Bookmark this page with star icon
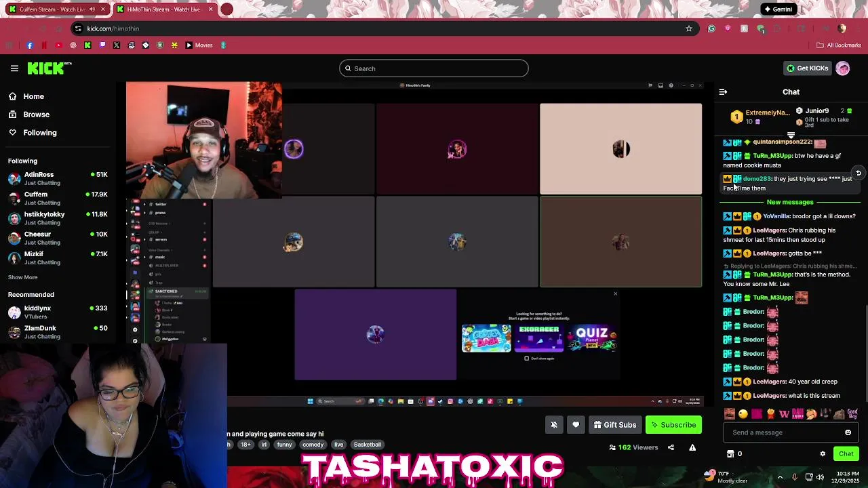 pyautogui.click(x=689, y=28)
